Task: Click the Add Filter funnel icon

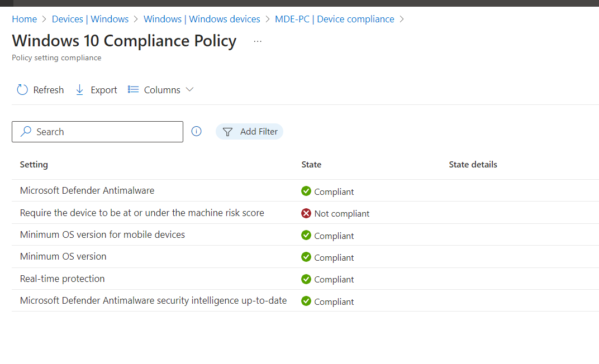Action: 227,132
